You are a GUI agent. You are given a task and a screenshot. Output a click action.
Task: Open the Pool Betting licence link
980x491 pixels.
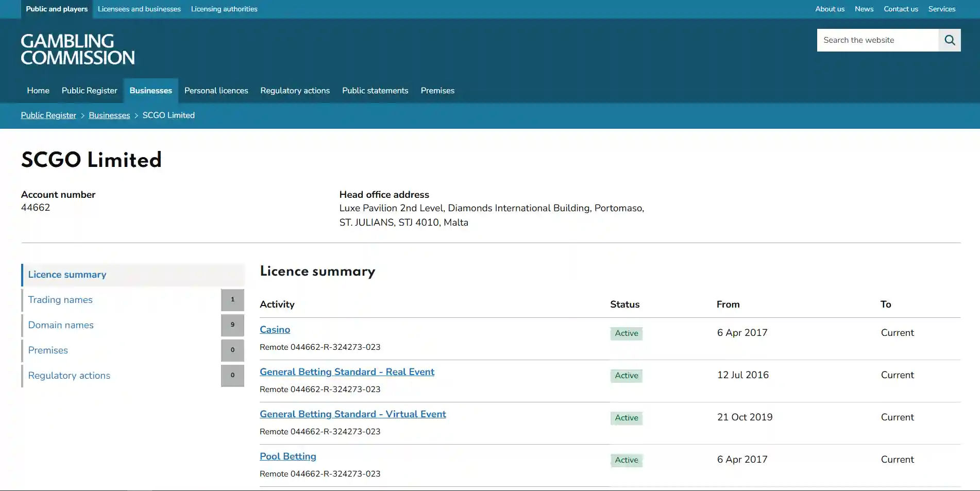288,456
